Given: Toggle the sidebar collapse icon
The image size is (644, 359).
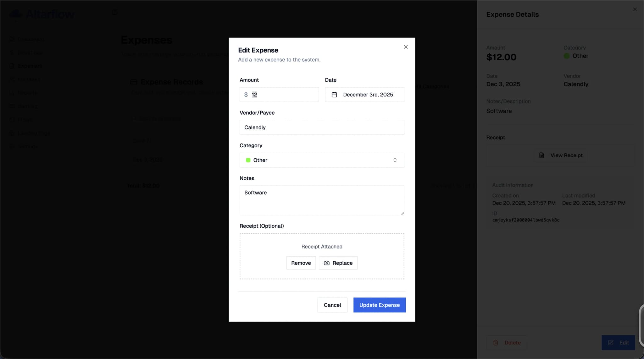Looking at the screenshot, I should [x=115, y=12].
